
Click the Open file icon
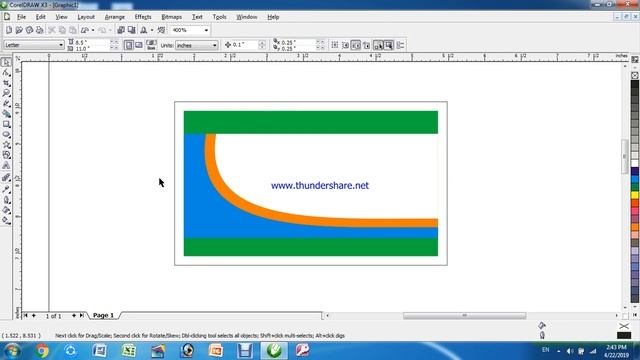pyautogui.click(x=19, y=30)
